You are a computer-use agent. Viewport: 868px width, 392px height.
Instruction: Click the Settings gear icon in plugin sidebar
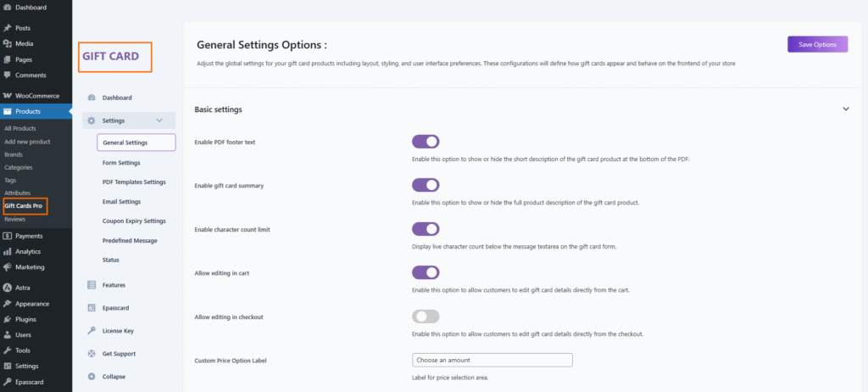point(92,120)
